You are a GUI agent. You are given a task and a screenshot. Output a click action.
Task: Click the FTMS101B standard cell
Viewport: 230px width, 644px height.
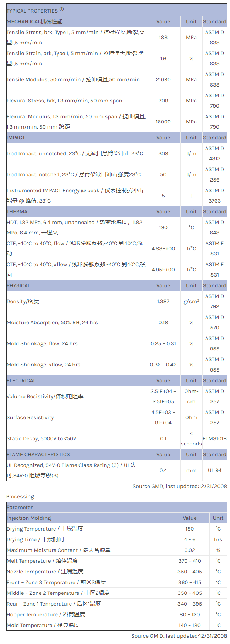tap(214, 438)
